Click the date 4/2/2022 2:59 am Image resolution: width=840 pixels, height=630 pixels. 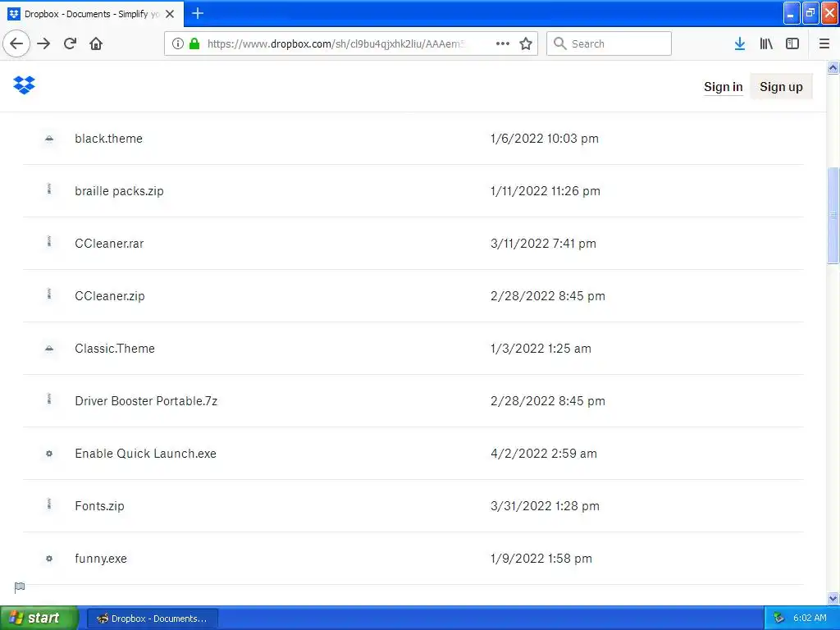[544, 454]
